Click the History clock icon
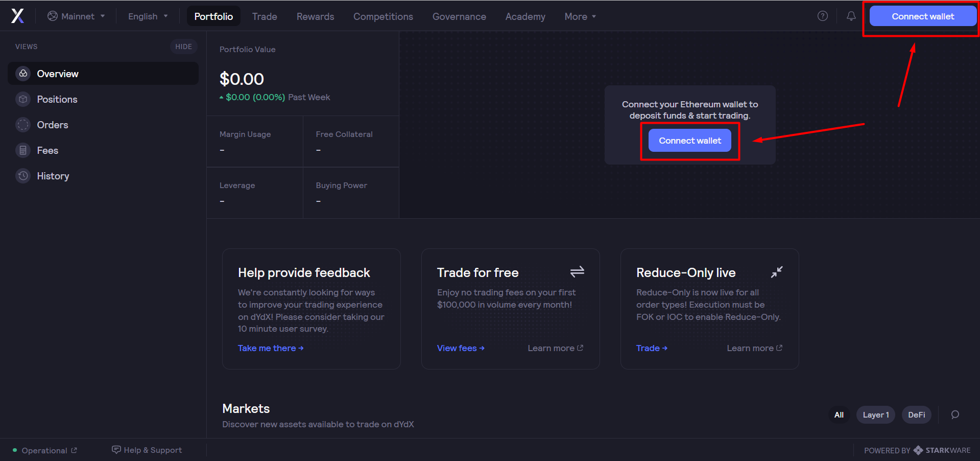This screenshot has width=980, height=461. [x=23, y=176]
